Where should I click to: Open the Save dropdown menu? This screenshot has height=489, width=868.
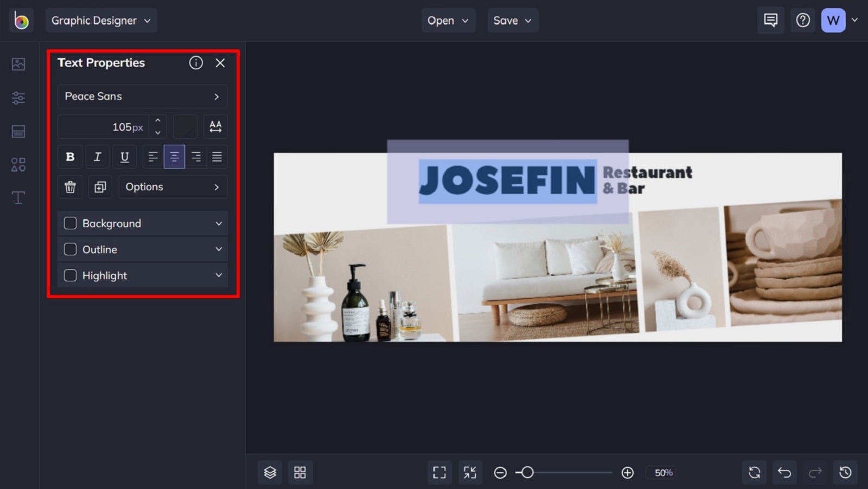click(512, 20)
